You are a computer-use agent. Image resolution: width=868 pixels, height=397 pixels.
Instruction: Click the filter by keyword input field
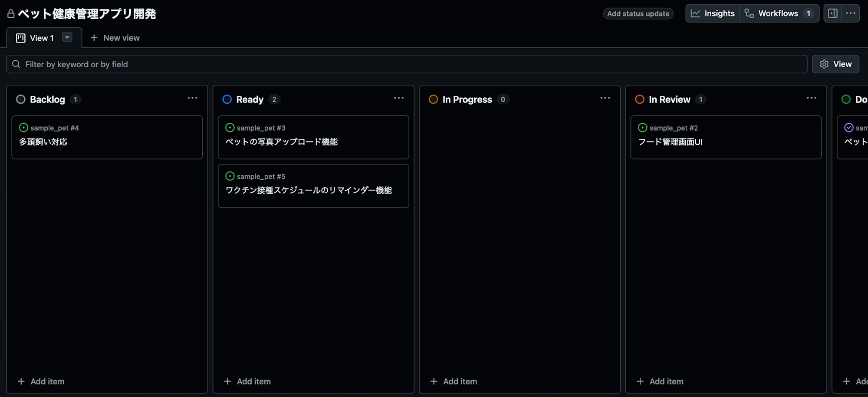pos(260,64)
